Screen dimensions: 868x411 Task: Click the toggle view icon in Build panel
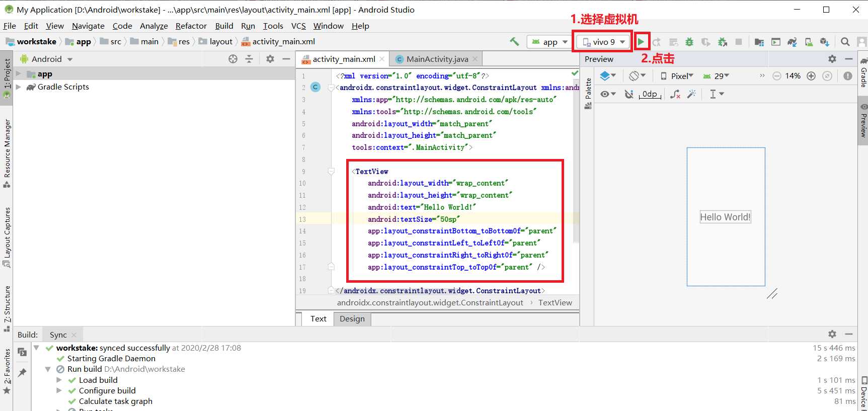tap(22, 352)
